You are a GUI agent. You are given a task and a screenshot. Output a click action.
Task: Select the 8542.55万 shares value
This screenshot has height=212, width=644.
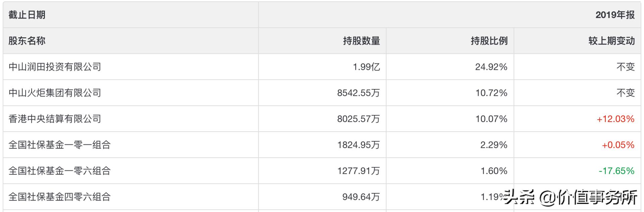pyautogui.click(x=358, y=93)
